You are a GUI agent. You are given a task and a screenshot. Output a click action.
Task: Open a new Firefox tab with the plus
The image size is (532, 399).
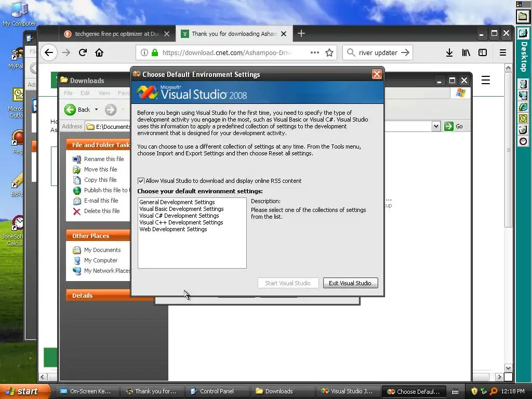coord(301,33)
